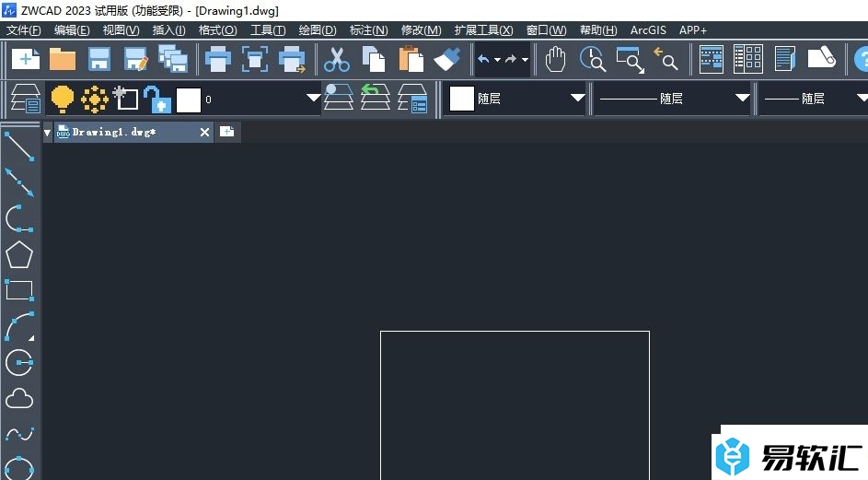Viewport: 868px width, 480px height.
Task: Open the 扩展工具(X) menu
Action: (x=484, y=29)
